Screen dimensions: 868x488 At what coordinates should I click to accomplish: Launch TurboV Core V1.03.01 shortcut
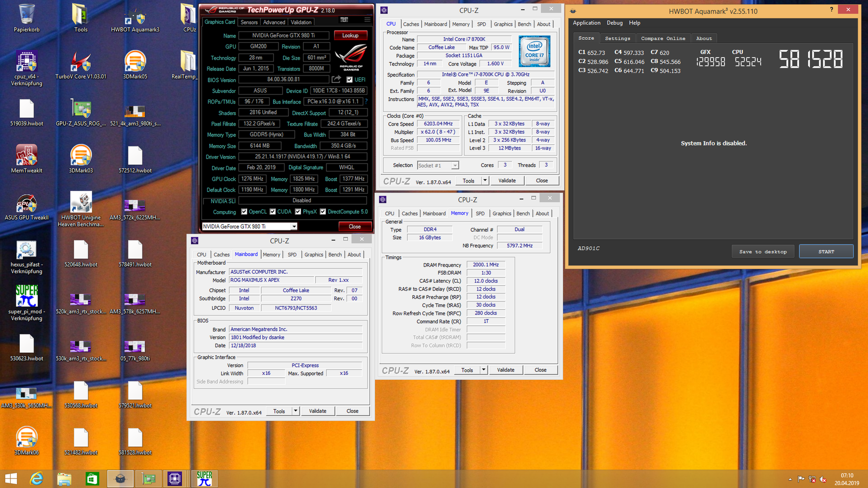(x=81, y=65)
